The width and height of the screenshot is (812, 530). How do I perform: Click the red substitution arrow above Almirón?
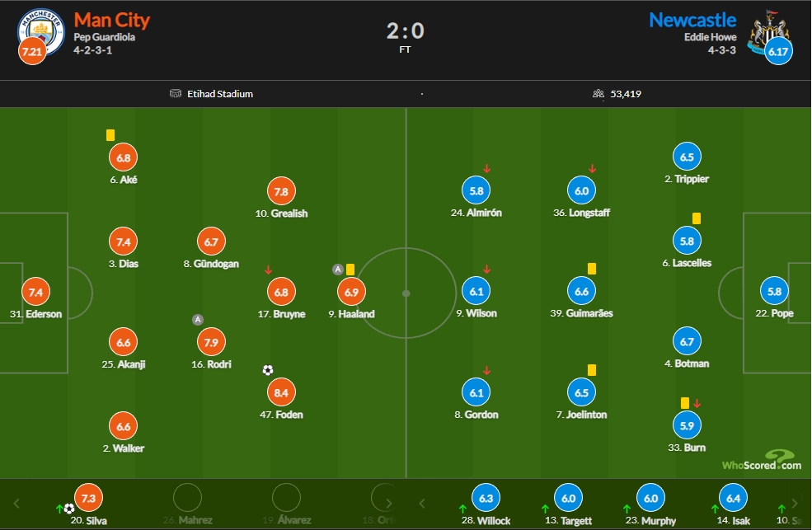point(486,169)
